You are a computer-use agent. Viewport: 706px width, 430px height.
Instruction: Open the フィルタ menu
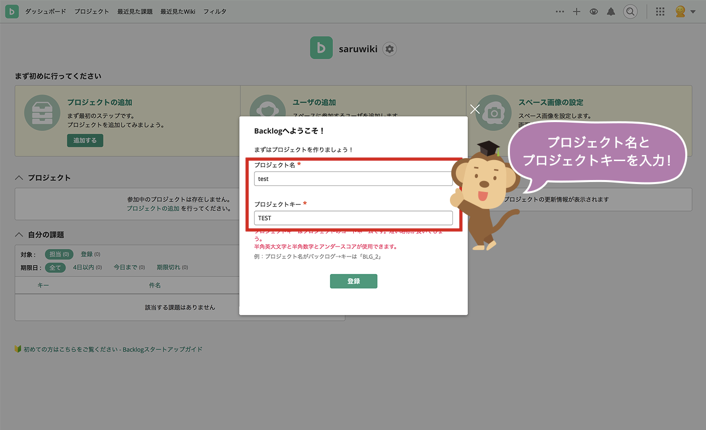pos(215,11)
